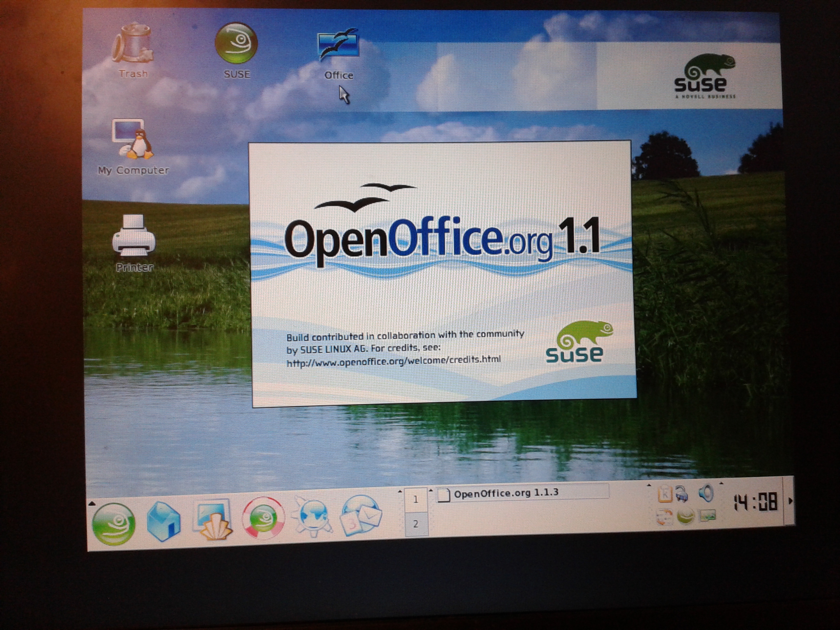The image size is (840, 630).
Task: Open the Kontact mail and calendar icon
Action: [x=361, y=515]
